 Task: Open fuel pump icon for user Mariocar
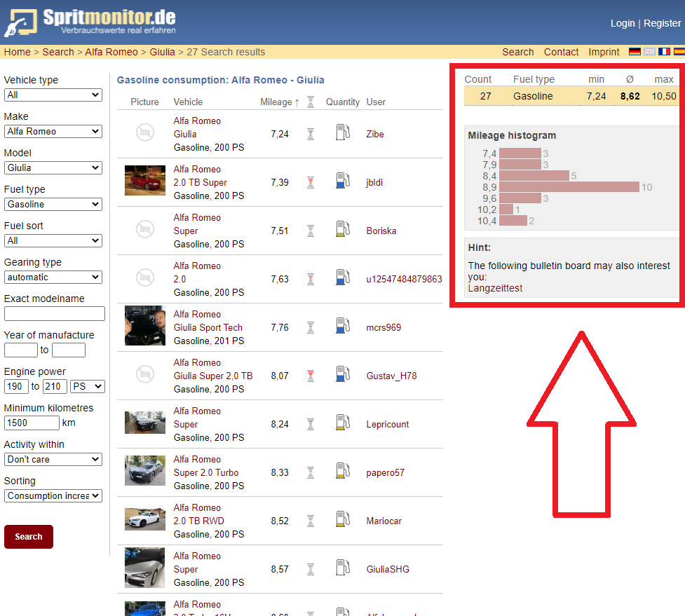(x=342, y=519)
